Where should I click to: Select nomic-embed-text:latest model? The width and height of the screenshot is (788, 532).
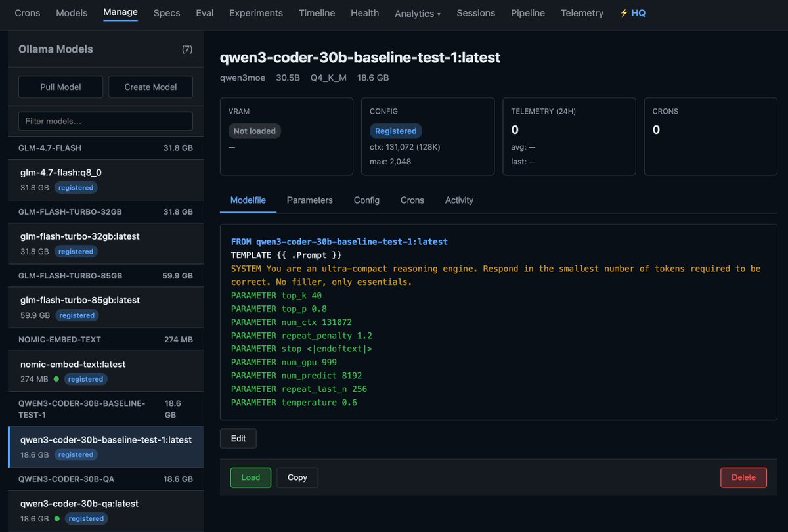click(106, 370)
